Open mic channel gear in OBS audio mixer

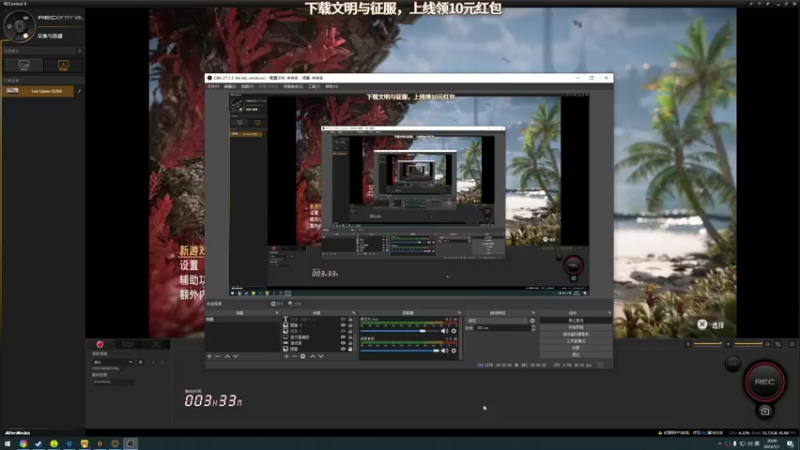[454, 331]
